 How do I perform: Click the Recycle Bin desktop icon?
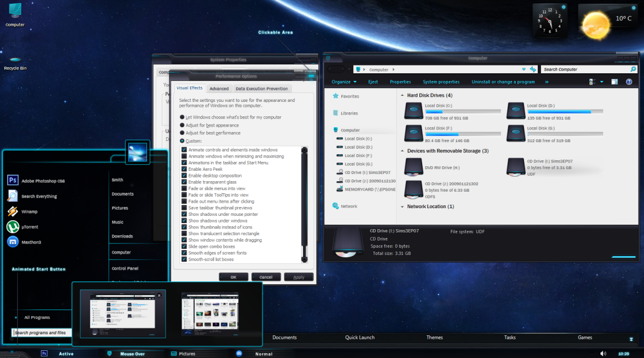[15, 60]
